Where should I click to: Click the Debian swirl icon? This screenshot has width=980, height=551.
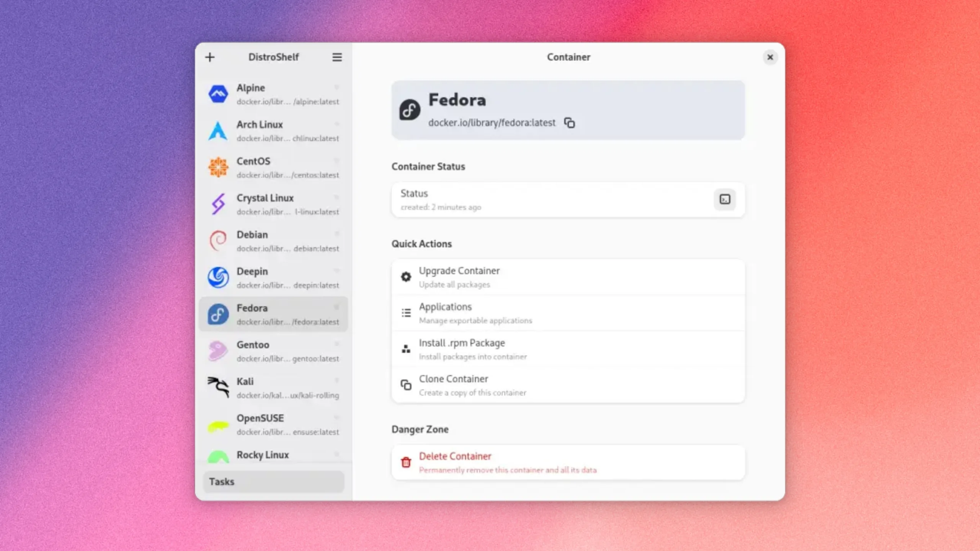point(218,241)
